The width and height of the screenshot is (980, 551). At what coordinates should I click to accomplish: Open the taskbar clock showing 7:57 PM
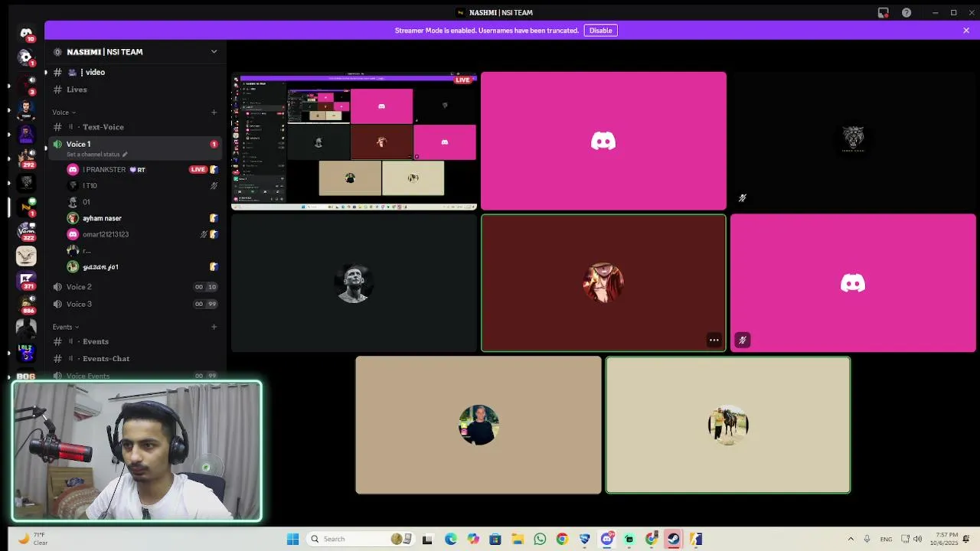[943, 539]
